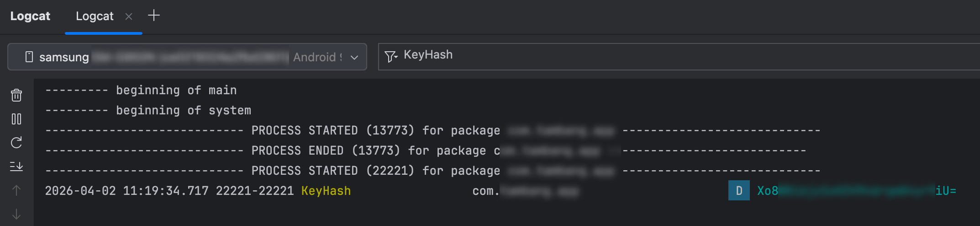Click the phone icon in device selector

(x=29, y=57)
